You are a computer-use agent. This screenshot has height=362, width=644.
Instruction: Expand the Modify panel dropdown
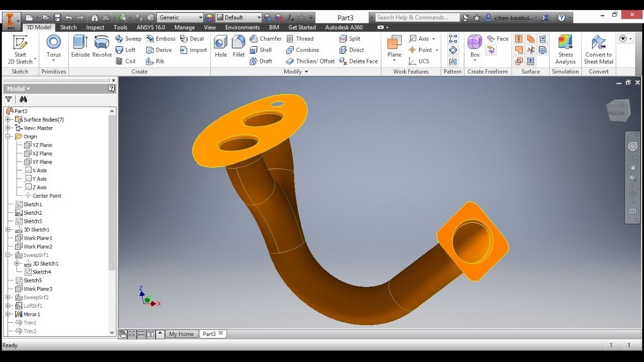(296, 72)
